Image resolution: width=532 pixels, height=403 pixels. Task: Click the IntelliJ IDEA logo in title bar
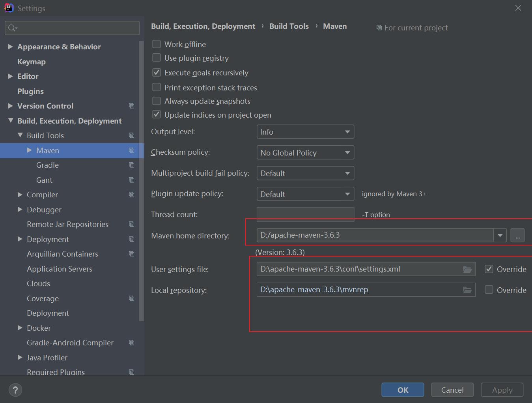9,8
